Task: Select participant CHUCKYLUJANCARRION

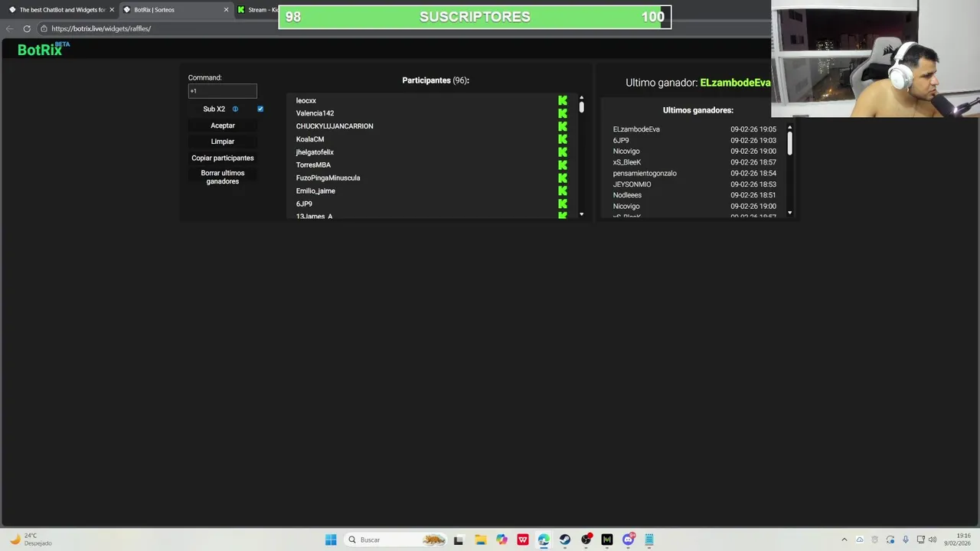Action: point(335,126)
